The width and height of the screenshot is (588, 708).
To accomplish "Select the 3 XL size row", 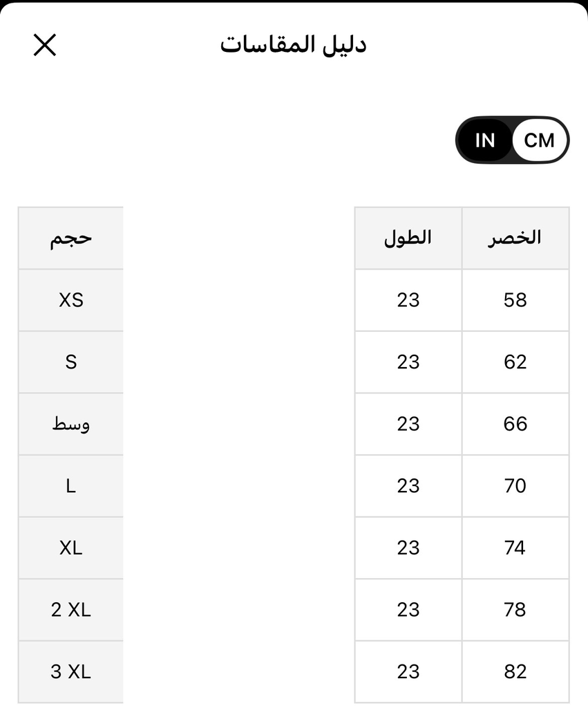I will tap(70, 671).
